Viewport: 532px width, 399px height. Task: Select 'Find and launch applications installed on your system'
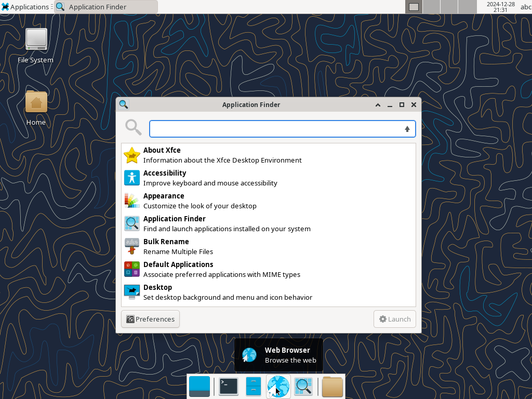pyautogui.click(x=227, y=229)
